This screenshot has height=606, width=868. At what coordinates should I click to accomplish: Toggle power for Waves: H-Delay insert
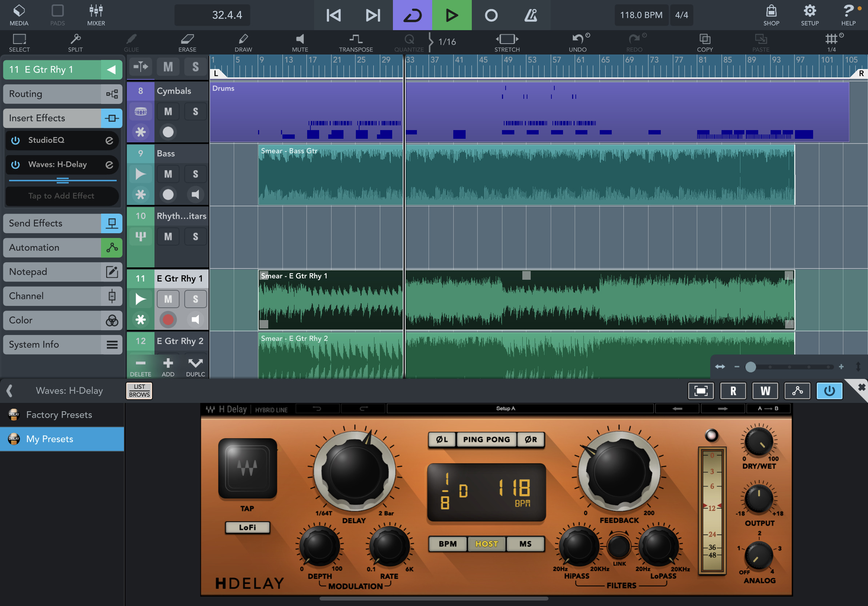click(x=15, y=165)
